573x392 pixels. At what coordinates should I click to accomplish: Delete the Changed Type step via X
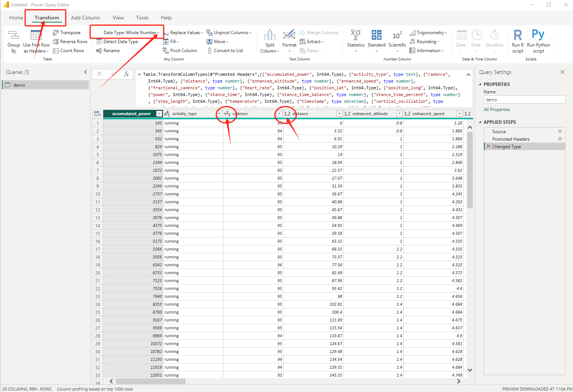click(489, 146)
